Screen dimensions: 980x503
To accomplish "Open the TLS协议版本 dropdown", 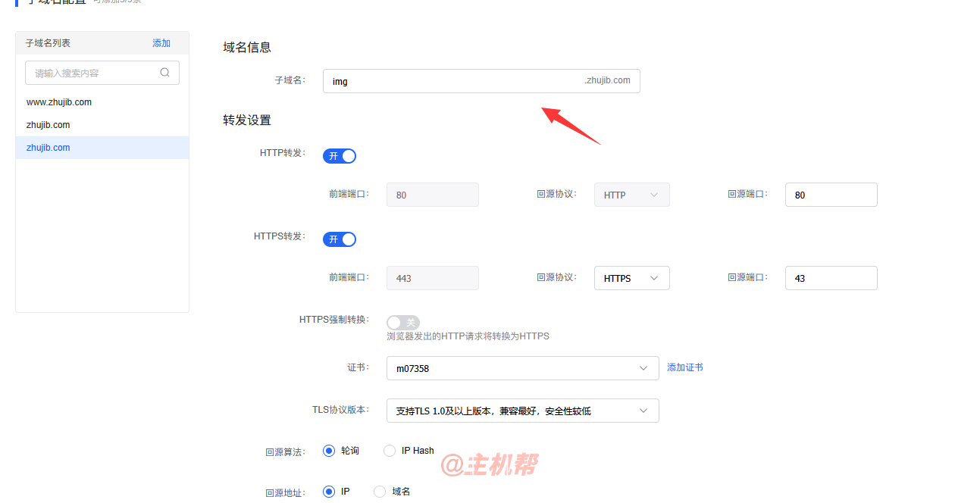I will tap(523, 411).
